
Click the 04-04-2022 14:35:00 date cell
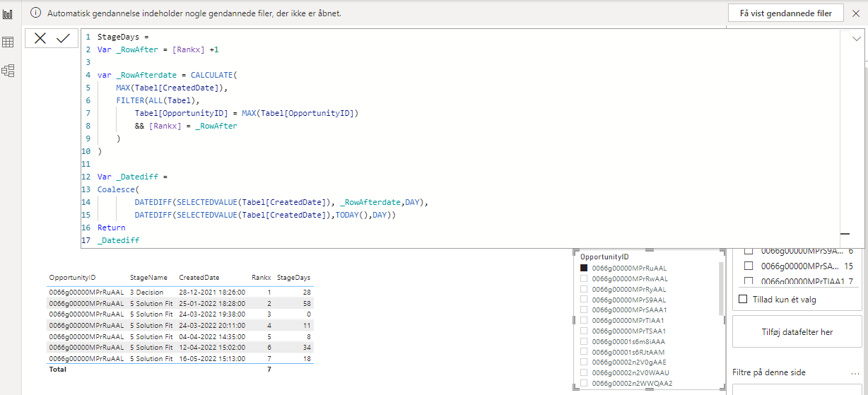(x=212, y=336)
